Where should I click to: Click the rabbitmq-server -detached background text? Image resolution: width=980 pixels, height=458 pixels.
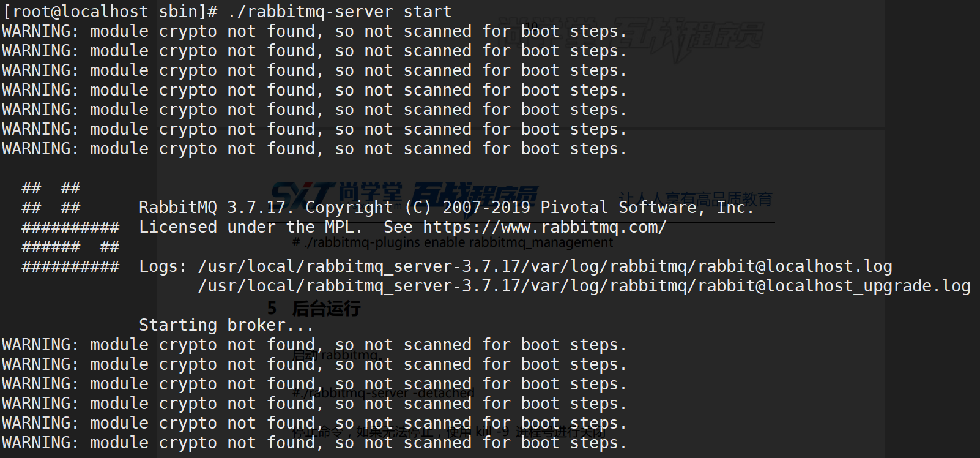[384, 392]
